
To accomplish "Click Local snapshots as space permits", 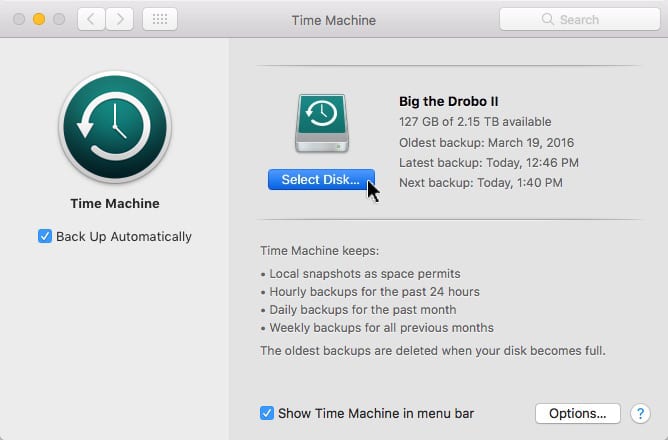I will coord(365,273).
